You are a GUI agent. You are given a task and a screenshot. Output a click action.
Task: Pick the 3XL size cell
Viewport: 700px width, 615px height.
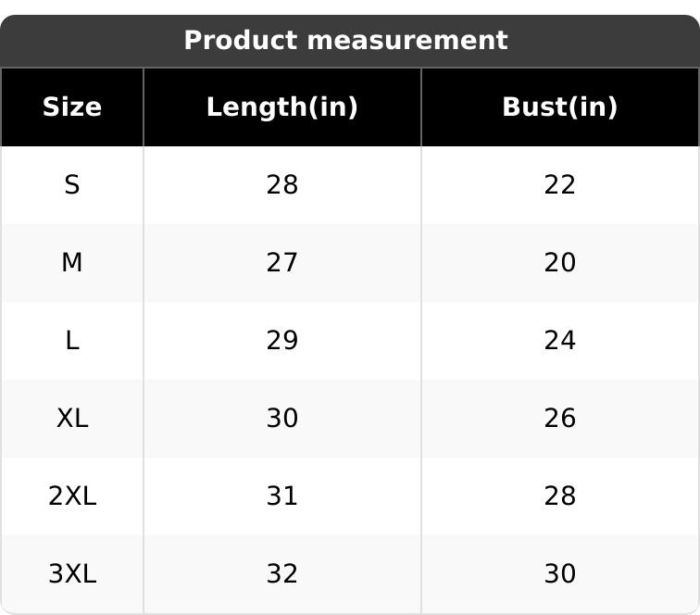72,574
